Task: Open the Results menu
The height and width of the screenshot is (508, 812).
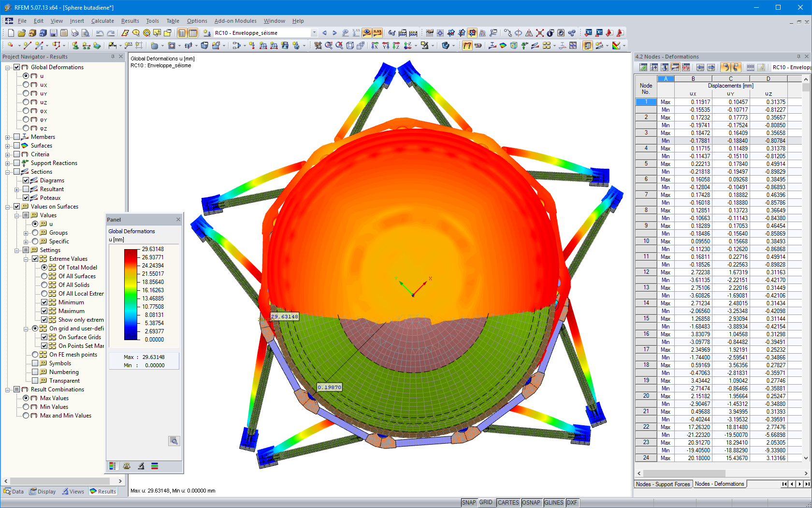Action: [130, 21]
